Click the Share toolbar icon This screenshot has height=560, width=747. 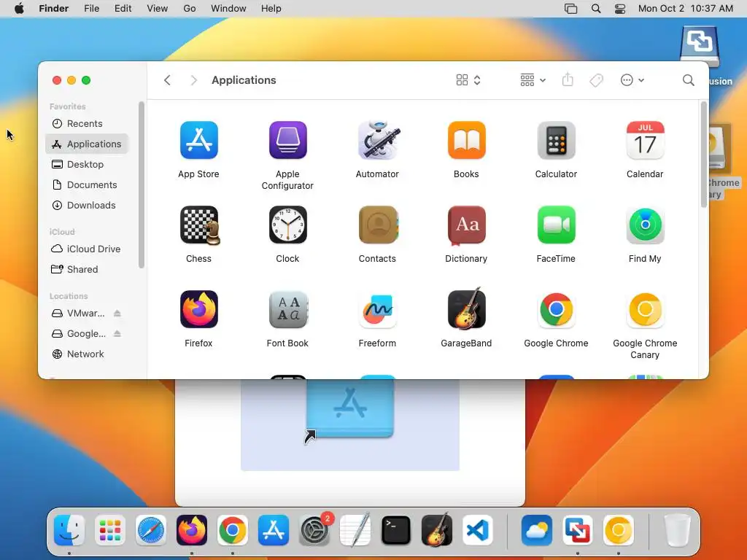pos(568,79)
